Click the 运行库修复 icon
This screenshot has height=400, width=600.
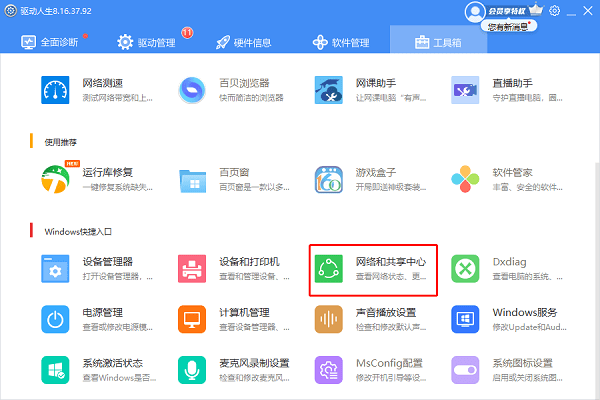point(56,179)
